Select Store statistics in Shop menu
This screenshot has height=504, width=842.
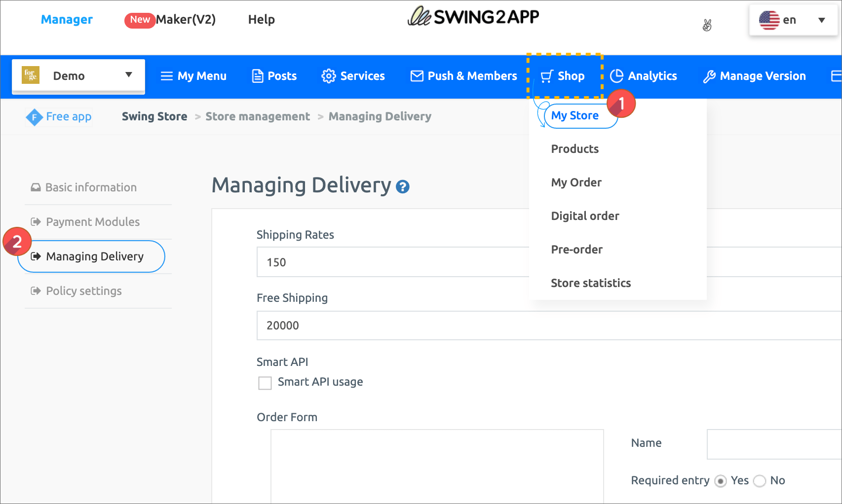(x=590, y=283)
